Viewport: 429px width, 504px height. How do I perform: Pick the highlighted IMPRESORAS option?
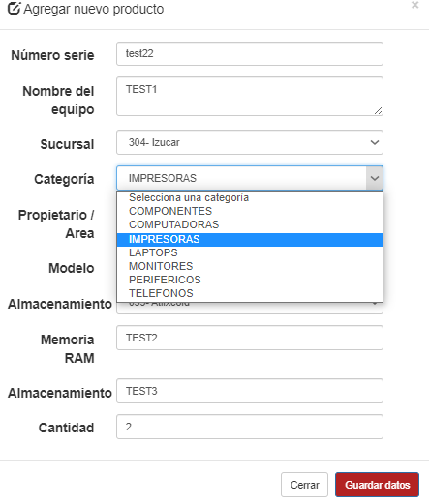(250, 239)
